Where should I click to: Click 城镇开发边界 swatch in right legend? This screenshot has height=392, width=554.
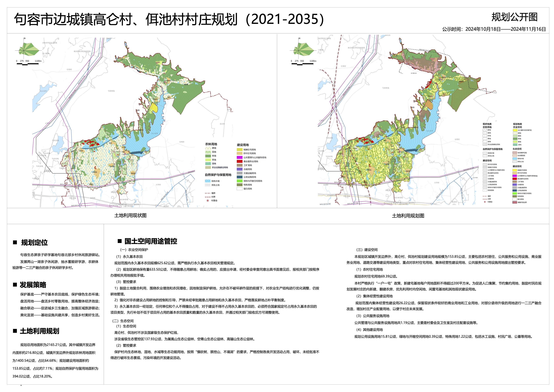[515, 202]
